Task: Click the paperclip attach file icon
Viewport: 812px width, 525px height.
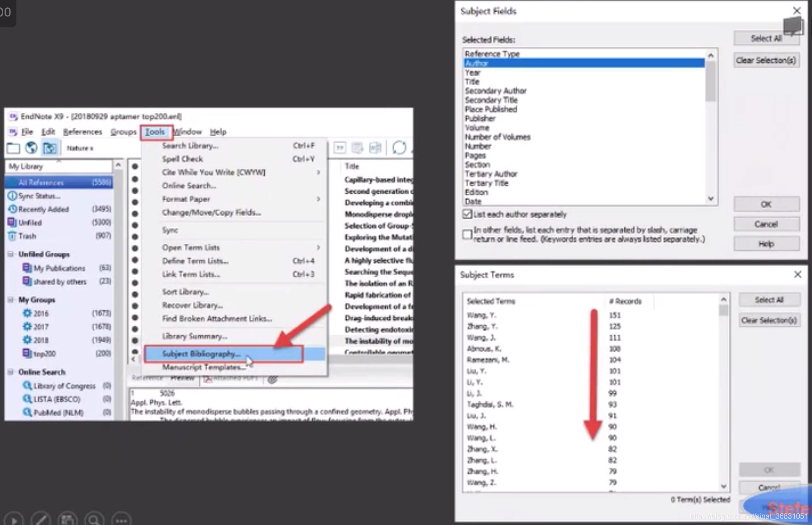Action: tap(272, 379)
